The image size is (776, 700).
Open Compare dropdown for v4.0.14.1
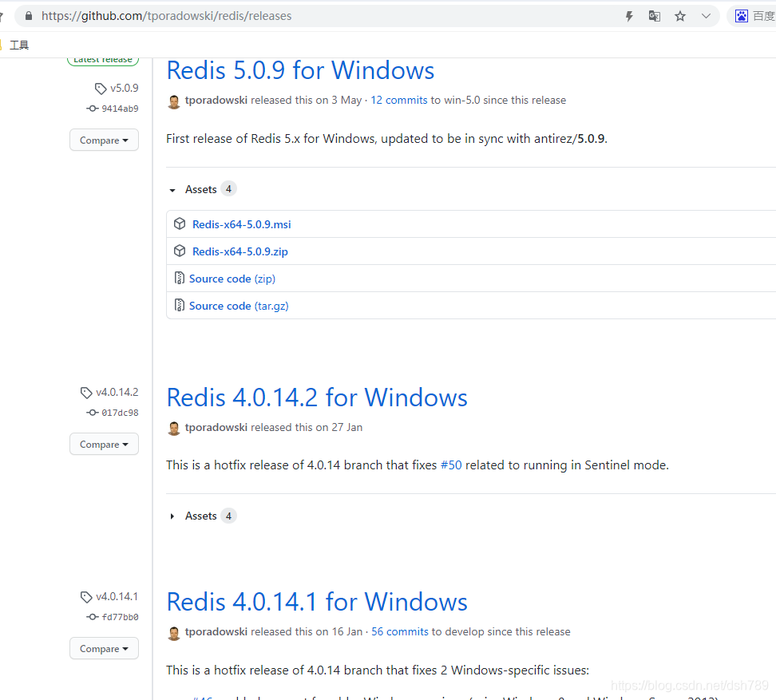(104, 649)
